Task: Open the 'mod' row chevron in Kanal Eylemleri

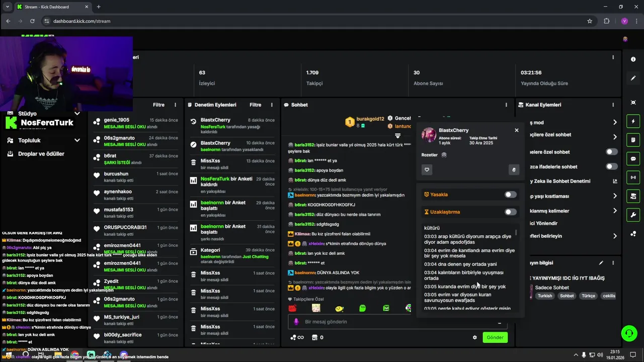Action: click(x=615, y=122)
